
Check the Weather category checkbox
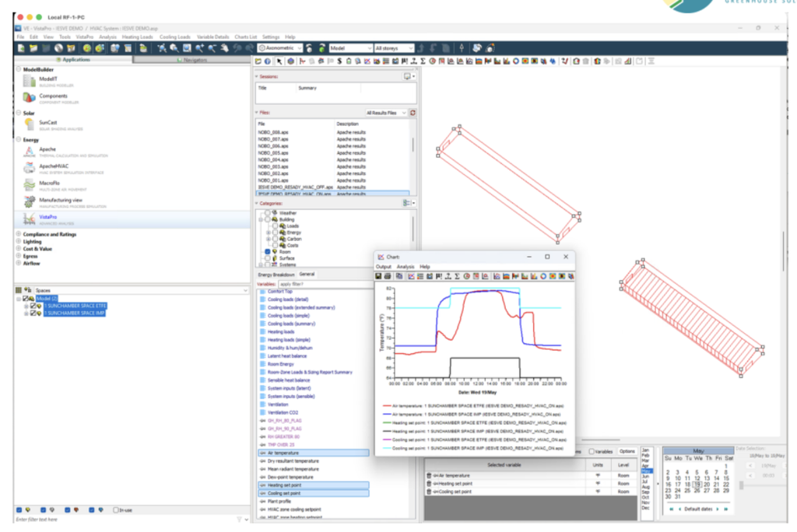click(268, 213)
